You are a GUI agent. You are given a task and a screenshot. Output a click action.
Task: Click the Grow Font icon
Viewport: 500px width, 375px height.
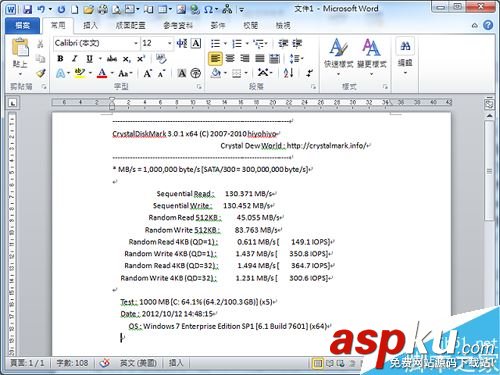coord(147,73)
